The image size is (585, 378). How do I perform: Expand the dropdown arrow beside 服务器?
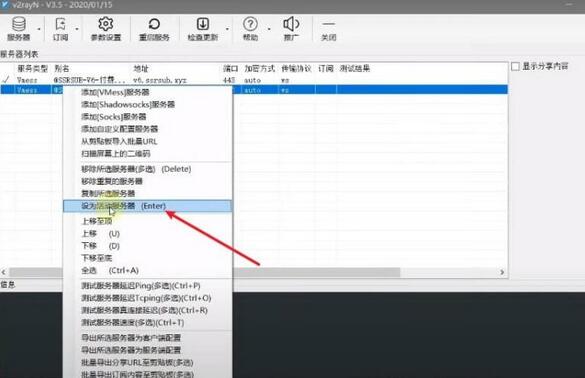[x=39, y=29]
